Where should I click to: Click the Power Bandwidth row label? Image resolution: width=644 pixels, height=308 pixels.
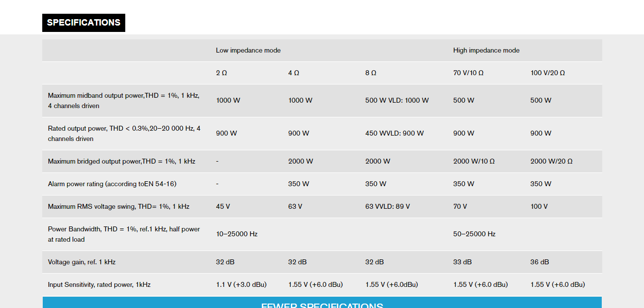pyautogui.click(x=124, y=234)
